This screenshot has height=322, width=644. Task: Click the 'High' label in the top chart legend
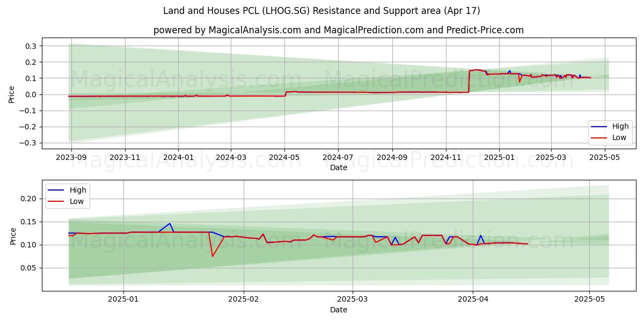coord(620,127)
